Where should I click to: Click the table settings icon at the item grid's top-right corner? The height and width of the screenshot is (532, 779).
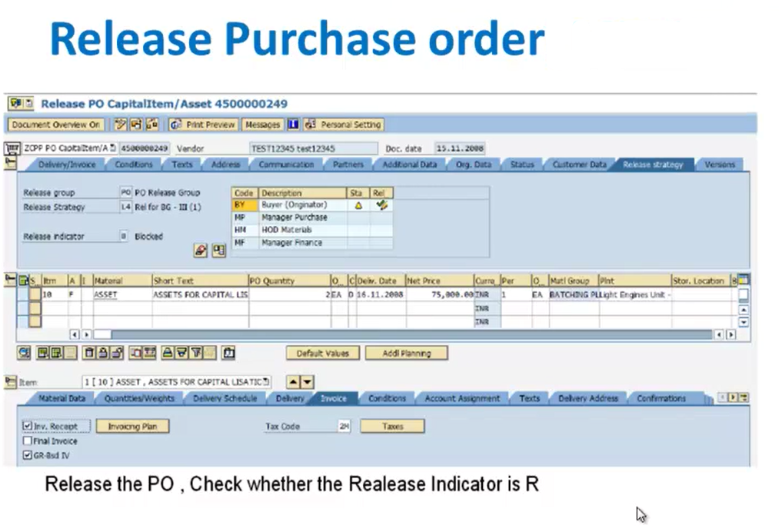click(x=743, y=280)
